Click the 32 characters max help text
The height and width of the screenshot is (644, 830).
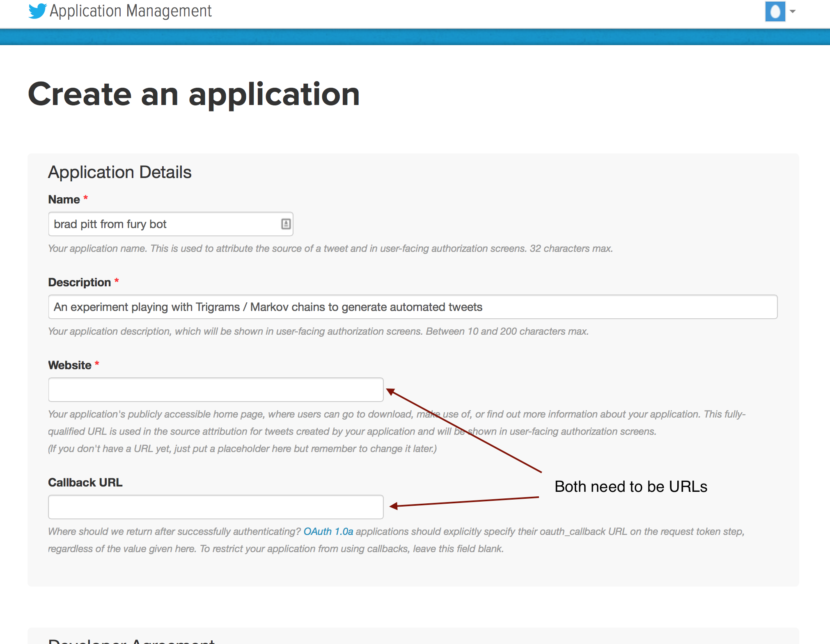click(x=571, y=249)
